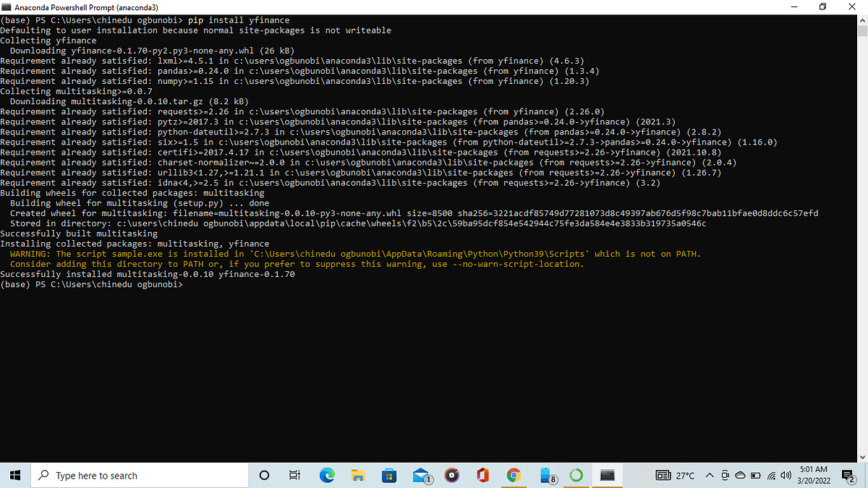Open the Mail app showing one notification

420,475
